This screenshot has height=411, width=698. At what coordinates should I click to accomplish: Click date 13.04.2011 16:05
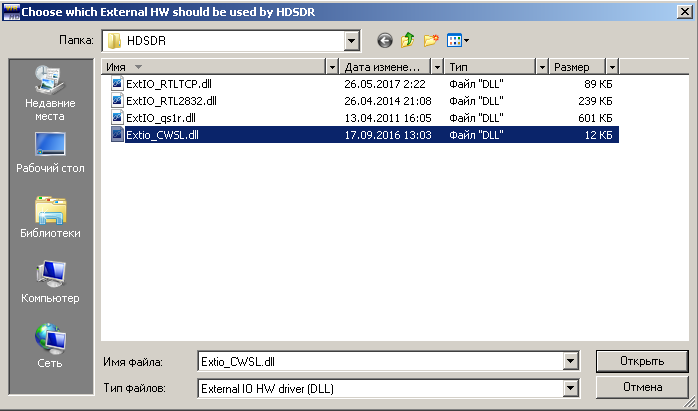388,118
